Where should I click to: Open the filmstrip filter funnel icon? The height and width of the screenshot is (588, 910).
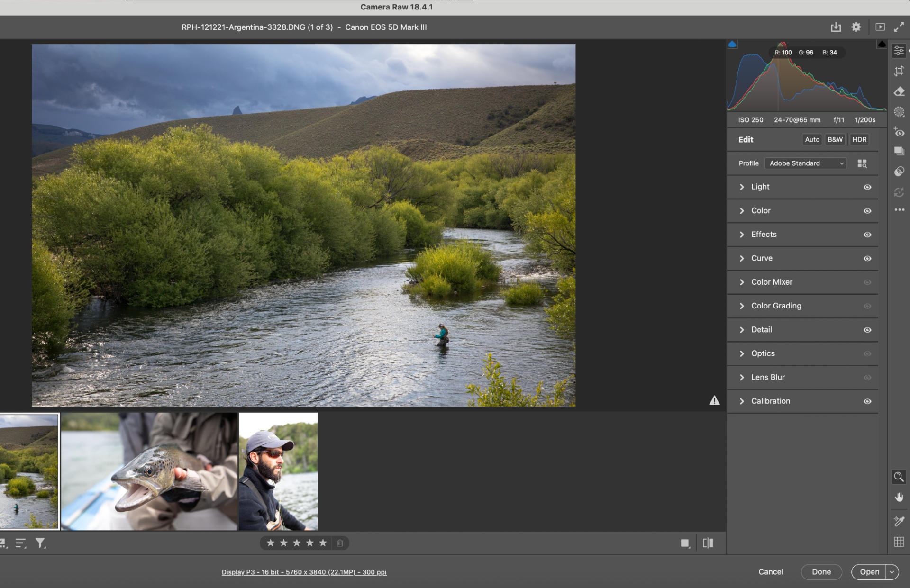pos(40,543)
